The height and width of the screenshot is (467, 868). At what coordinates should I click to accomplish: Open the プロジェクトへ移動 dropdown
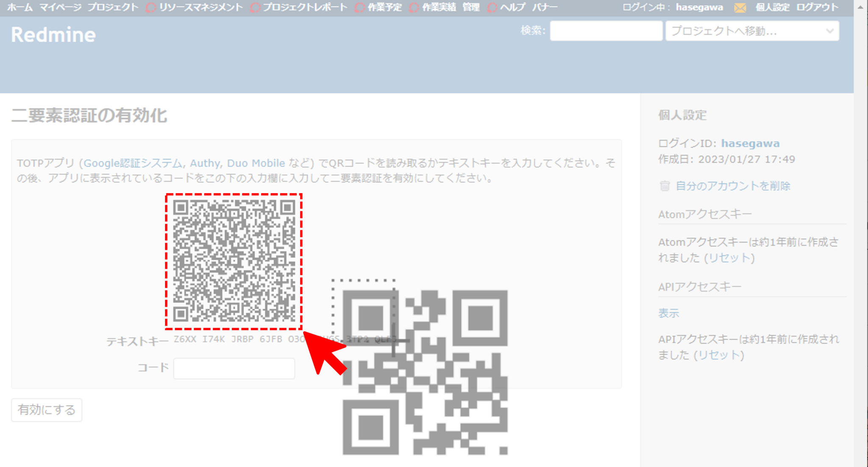(752, 30)
